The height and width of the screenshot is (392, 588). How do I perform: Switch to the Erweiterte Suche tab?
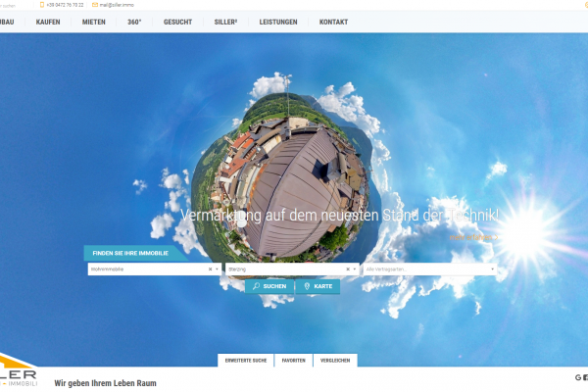tap(246, 361)
